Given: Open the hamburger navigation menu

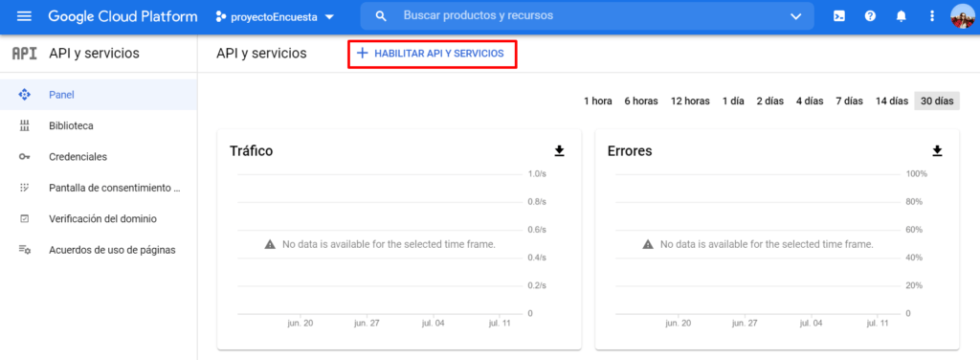Looking at the screenshot, I should (24, 16).
